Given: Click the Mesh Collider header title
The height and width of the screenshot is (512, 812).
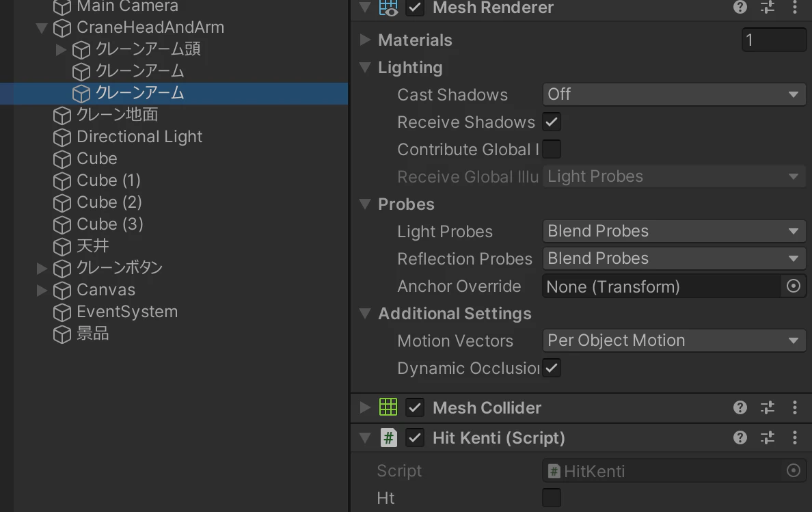Looking at the screenshot, I should (487, 408).
